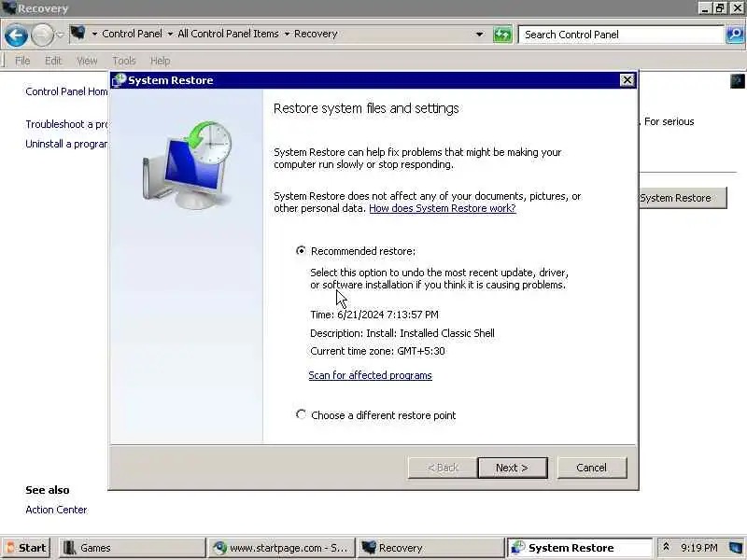This screenshot has height=560, width=747.
Task: Click Control Panel breadcrumb segment
Action: (132, 34)
